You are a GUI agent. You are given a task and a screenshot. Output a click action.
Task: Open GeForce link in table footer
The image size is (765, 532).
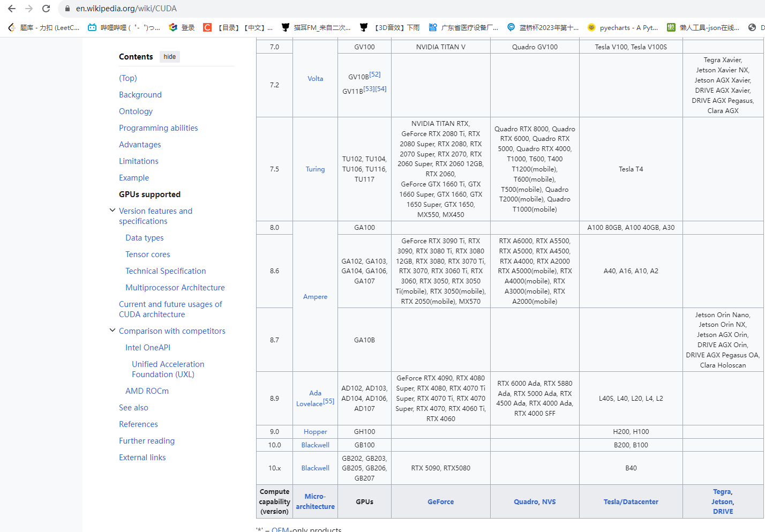click(440, 502)
